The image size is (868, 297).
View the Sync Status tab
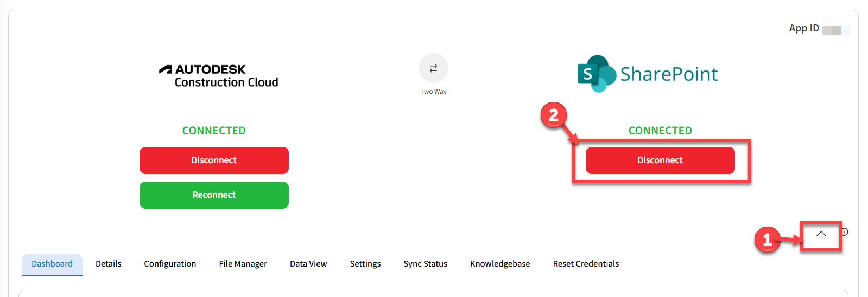pos(425,264)
